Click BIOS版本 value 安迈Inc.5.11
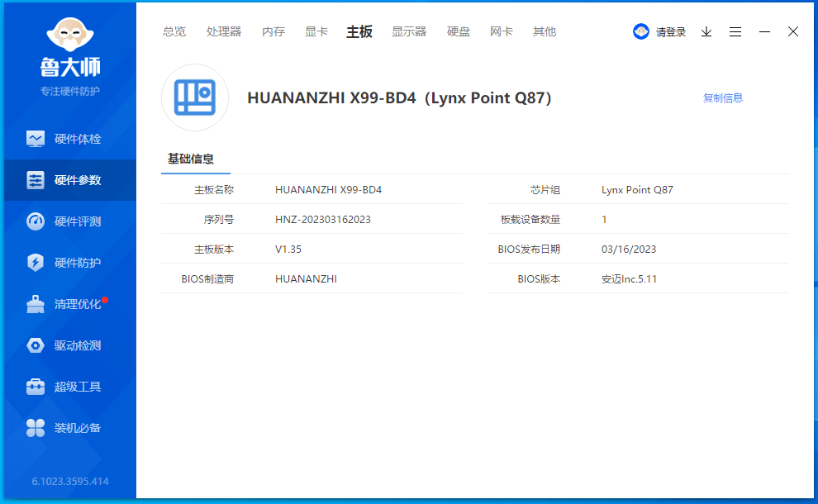The height and width of the screenshot is (504, 818). click(x=629, y=279)
